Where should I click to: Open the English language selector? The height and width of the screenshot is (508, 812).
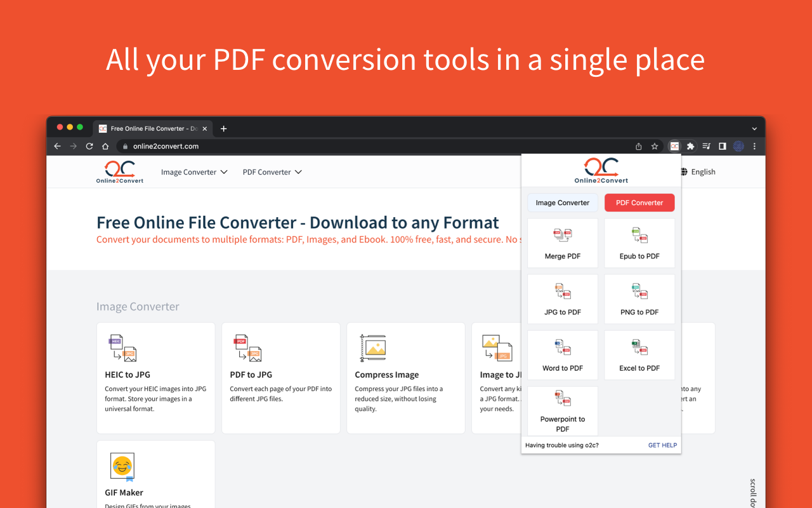(698, 172)
